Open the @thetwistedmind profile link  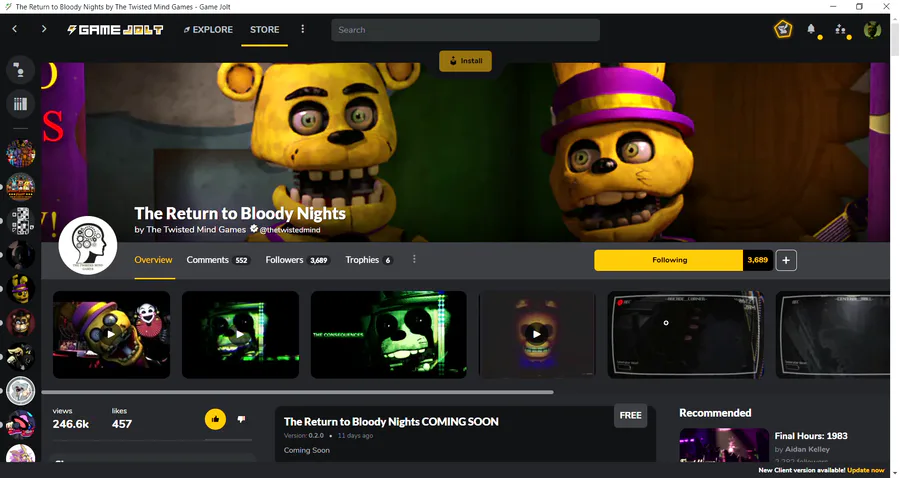(x=290, y=230)
